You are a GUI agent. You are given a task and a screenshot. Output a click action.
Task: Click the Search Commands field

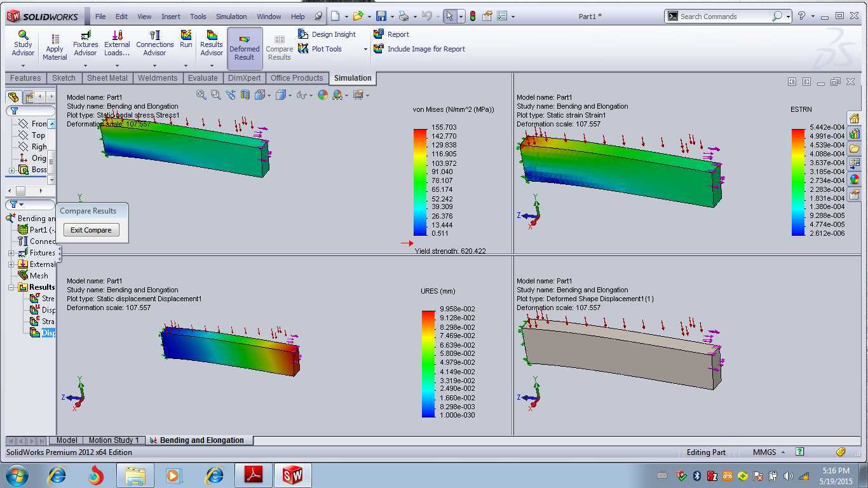(x=724, y=17)
